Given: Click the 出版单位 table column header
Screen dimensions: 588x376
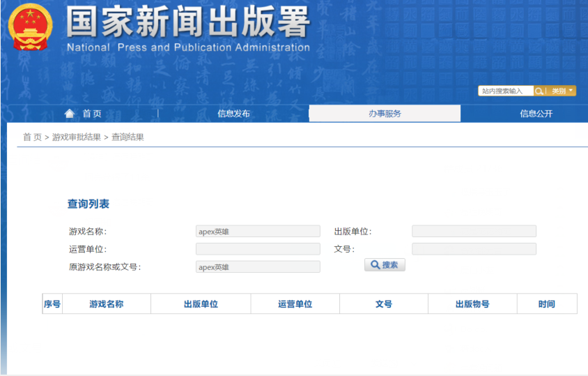Looking at the screenshot, I should [201, 304].
